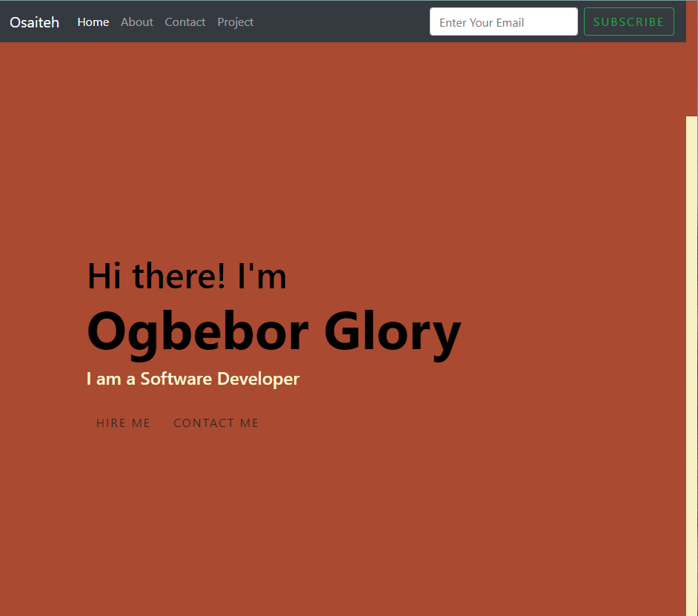Click the "I am a" subtitle text

pyautogui.click(x=111, y=379)
